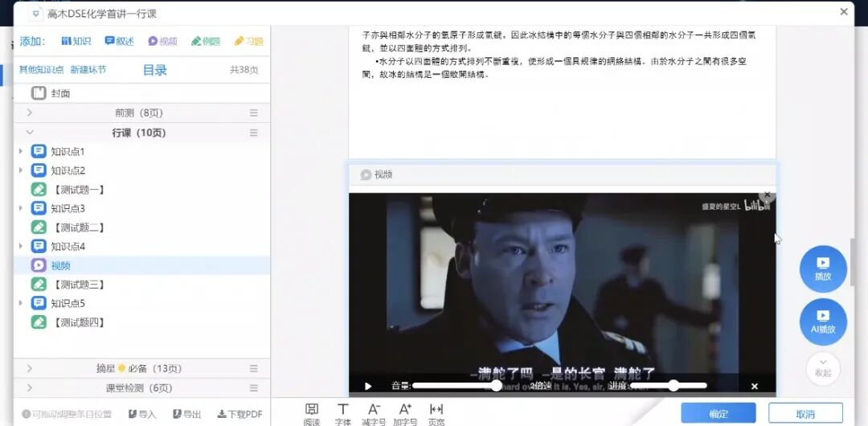Add a 知识 knowledge item
The width and height of the screenshot is (868, 426).
click(x=76, y=41)
